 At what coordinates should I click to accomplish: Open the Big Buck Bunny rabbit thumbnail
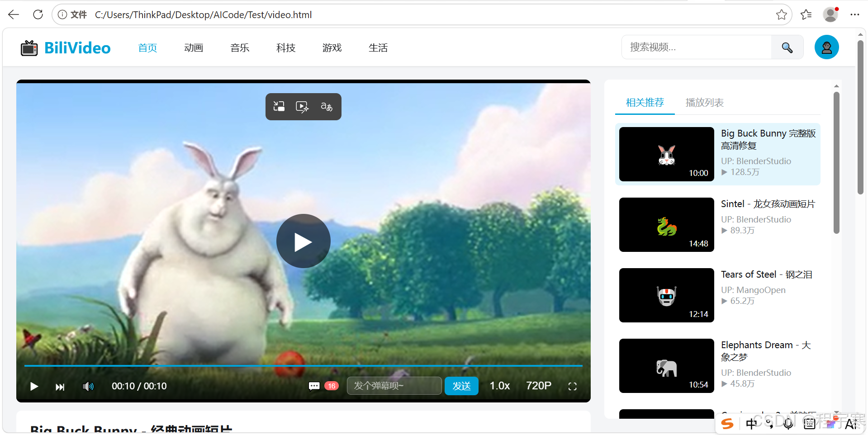coord(666,154)
